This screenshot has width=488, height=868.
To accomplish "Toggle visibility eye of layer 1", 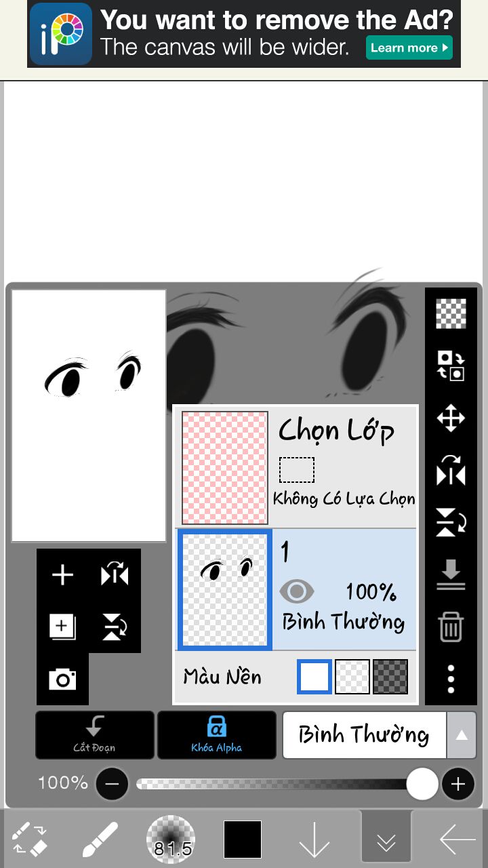I will click(296, 592).
